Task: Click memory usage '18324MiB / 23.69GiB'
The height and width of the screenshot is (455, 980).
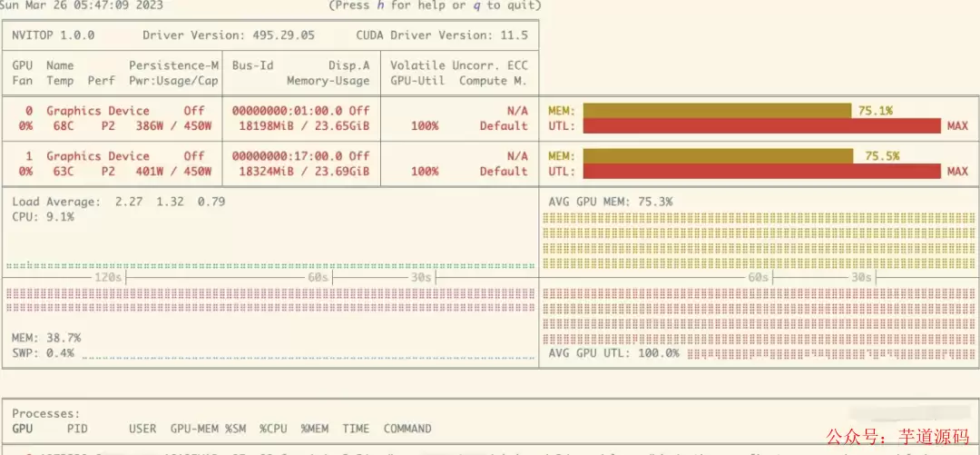Action: pos(304,171)
